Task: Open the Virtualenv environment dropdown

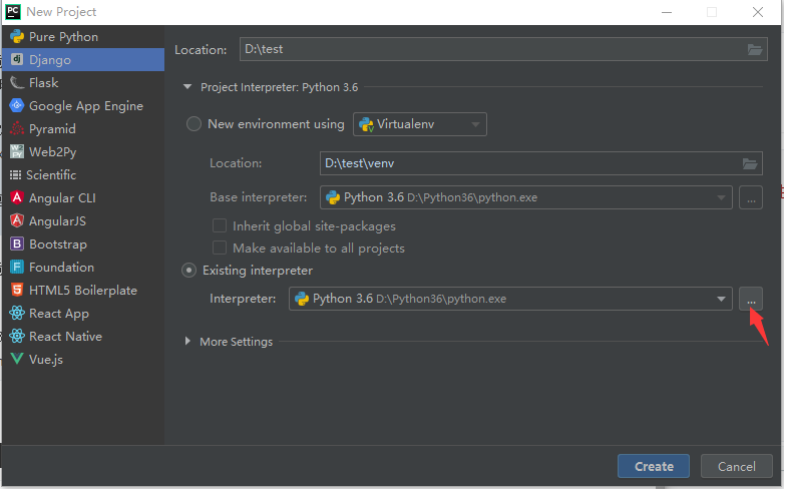Action: click(420, 124)
